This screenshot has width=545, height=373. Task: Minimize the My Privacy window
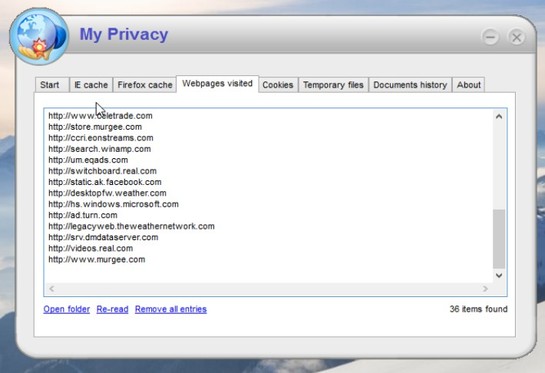click(x=490, y=37)
